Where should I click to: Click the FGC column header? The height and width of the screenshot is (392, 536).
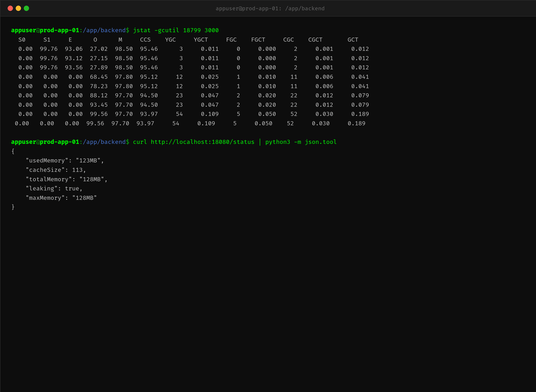(231, 40)
